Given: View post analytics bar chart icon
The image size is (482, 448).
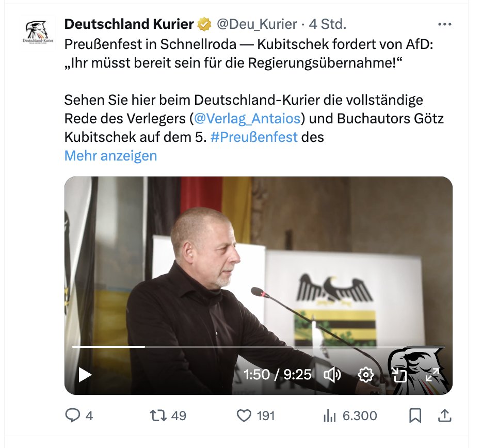Looking at the screenshot, I should (330, 416).
